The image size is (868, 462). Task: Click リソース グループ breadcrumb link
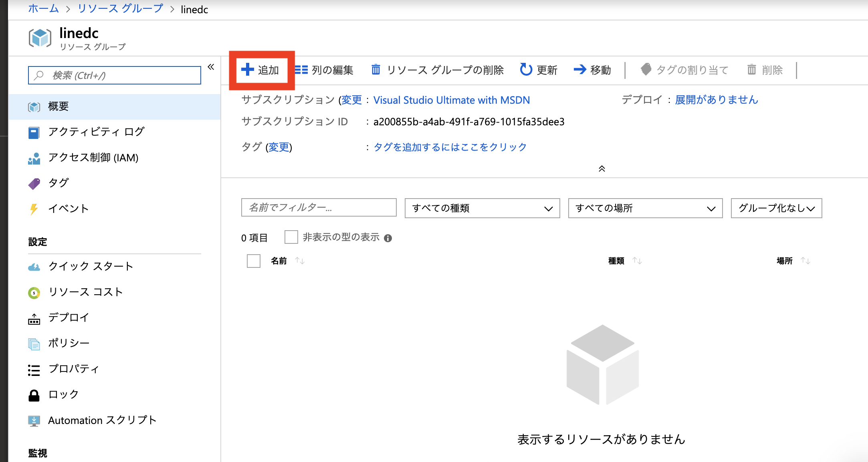pyautogui.click(x=120, y=9)
